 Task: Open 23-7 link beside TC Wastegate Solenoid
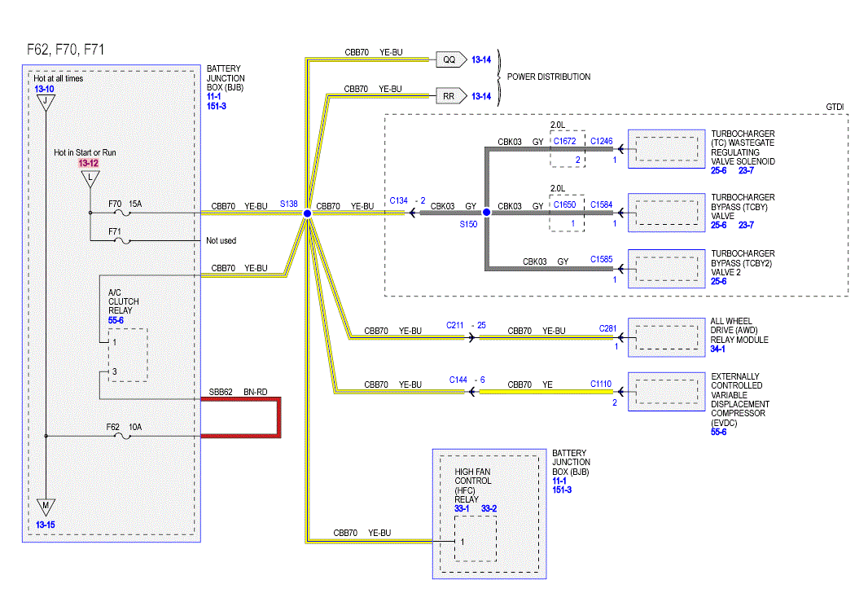click(746, 170)
